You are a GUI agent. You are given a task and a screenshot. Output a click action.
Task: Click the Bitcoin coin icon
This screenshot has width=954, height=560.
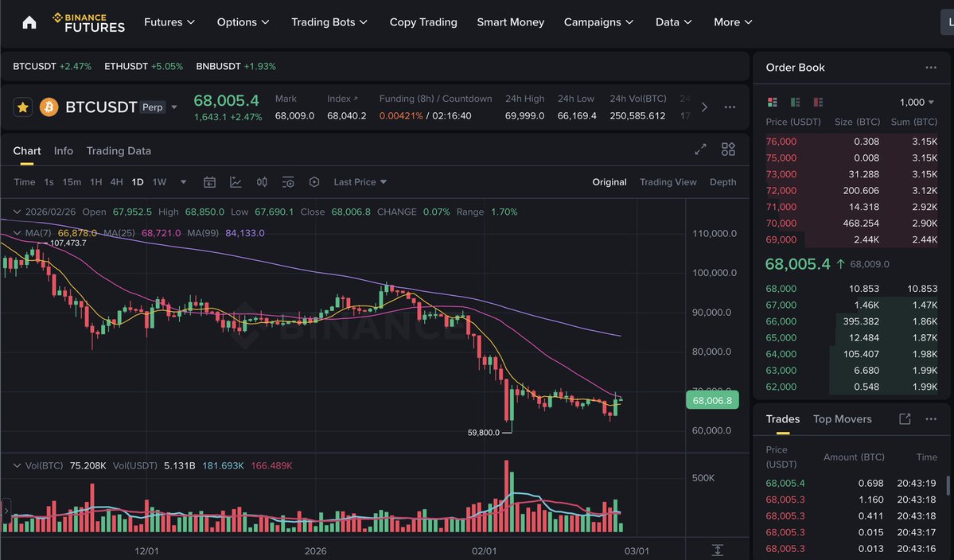click(49, 107)
